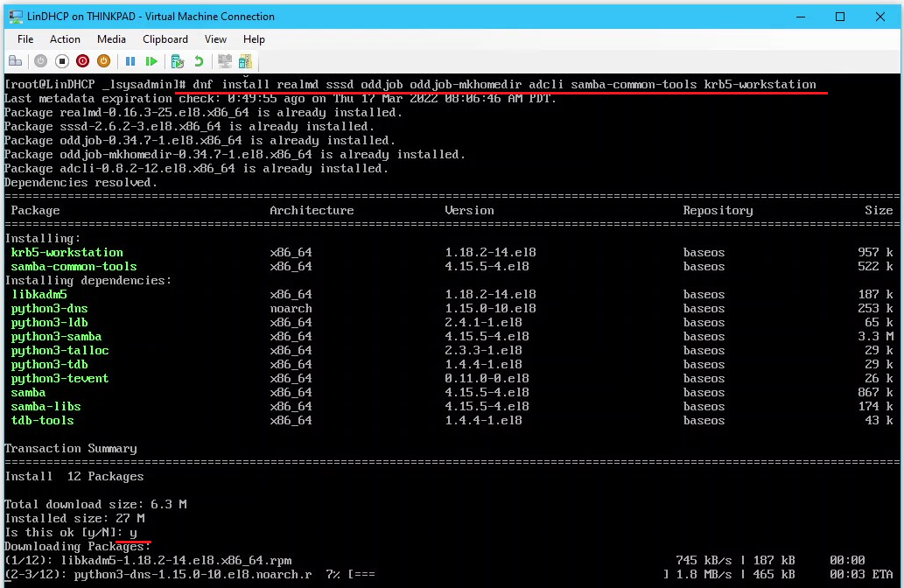Screen dimensions: 904x588
Task: Click the 'python3-samba' package name
Action: [x=57, y=337]
